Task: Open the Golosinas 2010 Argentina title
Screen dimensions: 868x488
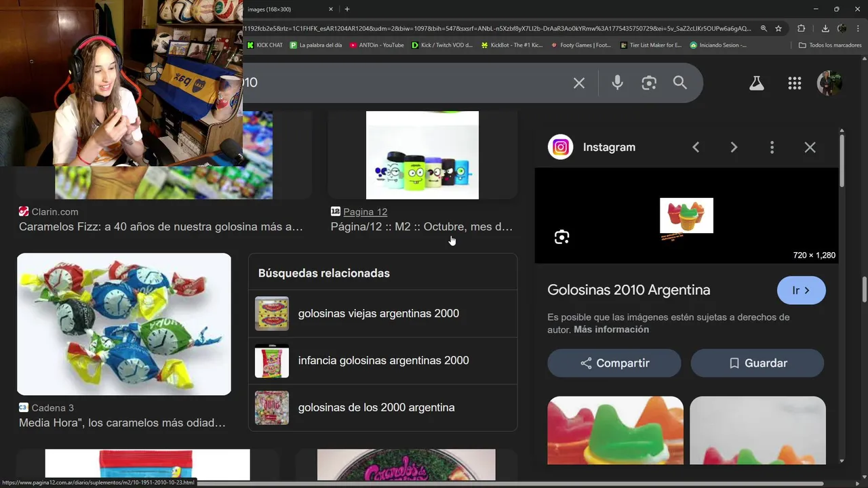Action: (629, 290)
